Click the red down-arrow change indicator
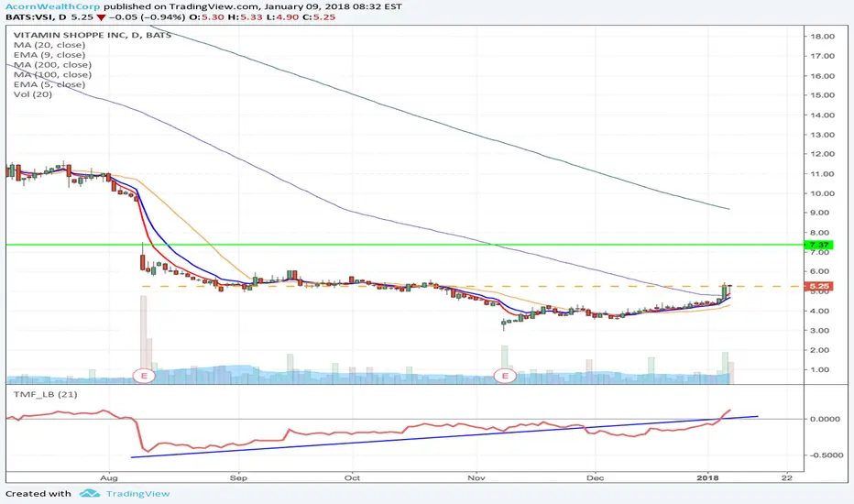 (101, 17)
